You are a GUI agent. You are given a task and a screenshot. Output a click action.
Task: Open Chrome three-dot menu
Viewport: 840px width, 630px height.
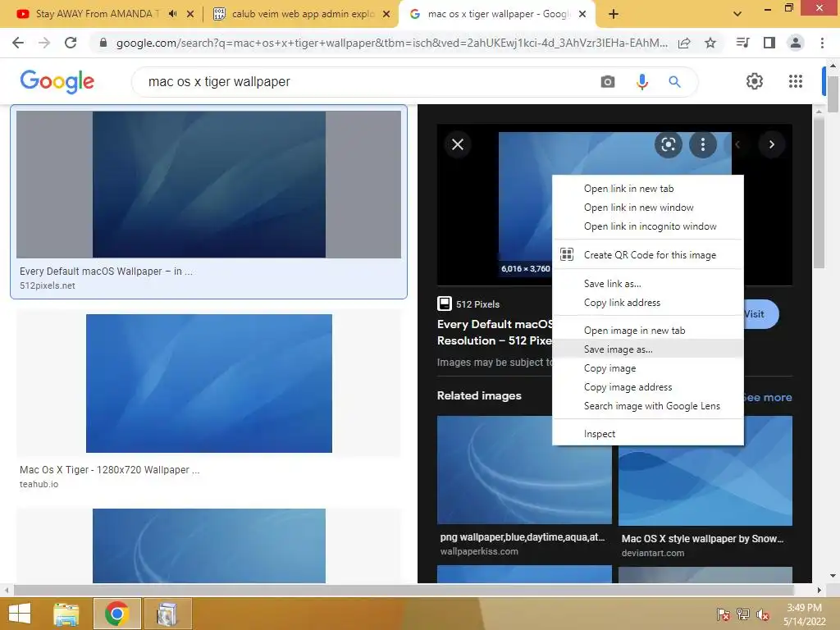pyautogui.click(x=822, y=43)
